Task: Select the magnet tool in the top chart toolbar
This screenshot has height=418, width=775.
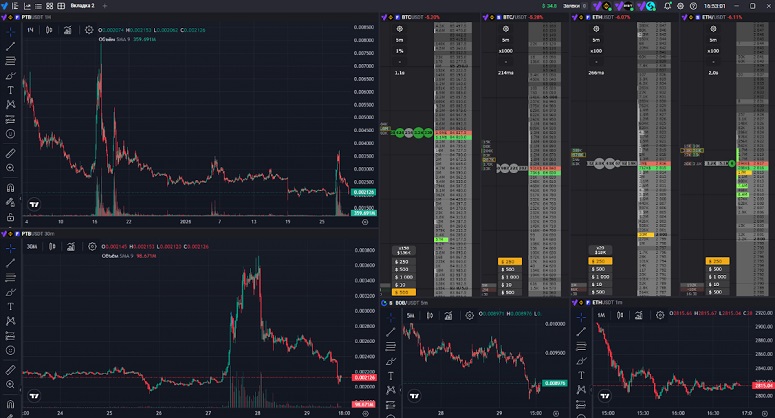Action: 10,188
